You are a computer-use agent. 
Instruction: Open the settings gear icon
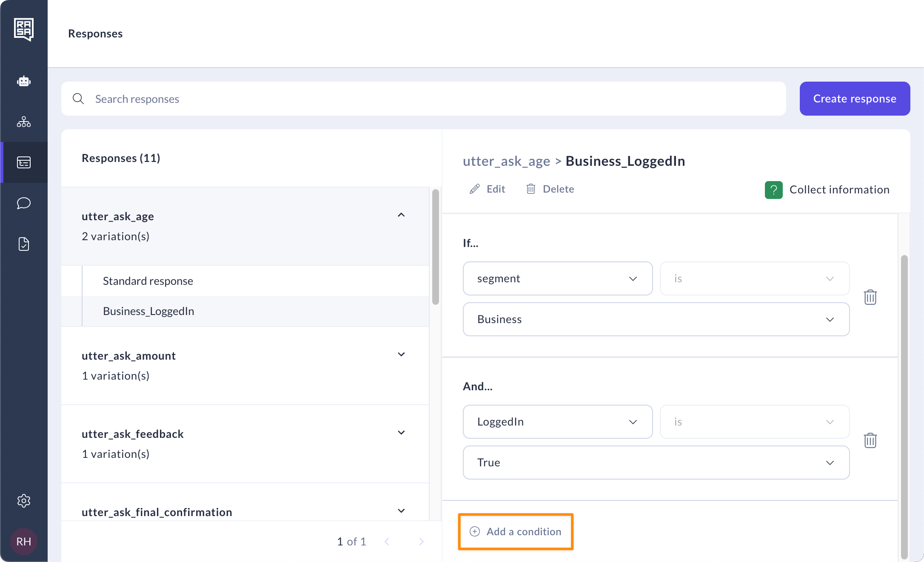(24, 501)
